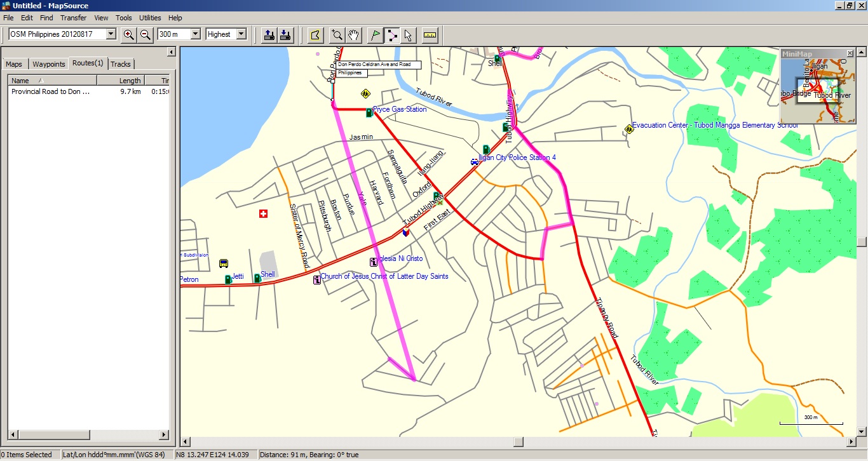Open the Edit menu
The height and width of the screenshot is (461, 868).
tap(27, 18)
